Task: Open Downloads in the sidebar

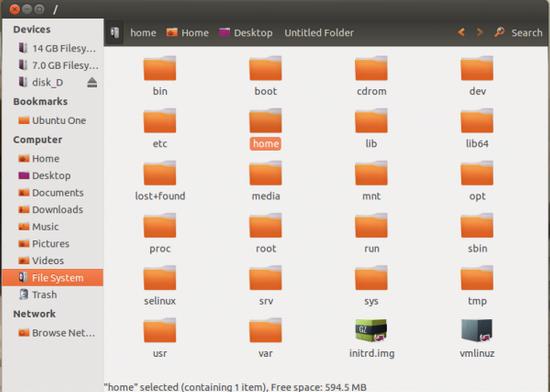Action: point(51,209)
